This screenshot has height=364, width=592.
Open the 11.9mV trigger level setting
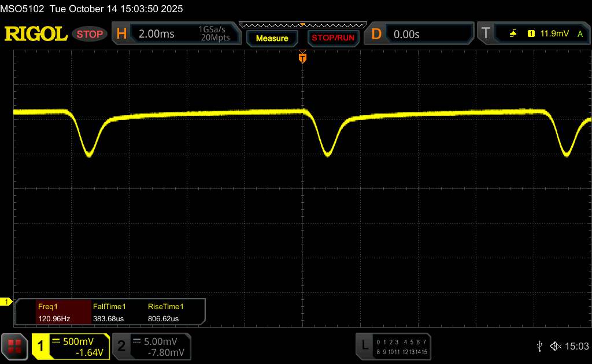(553, 34)
